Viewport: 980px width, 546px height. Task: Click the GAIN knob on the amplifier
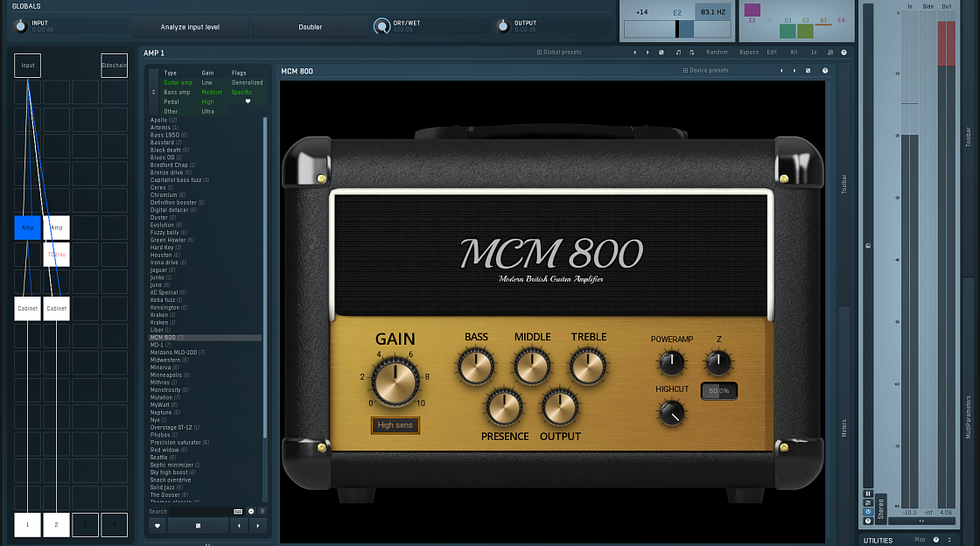click(x=395, y=381)
